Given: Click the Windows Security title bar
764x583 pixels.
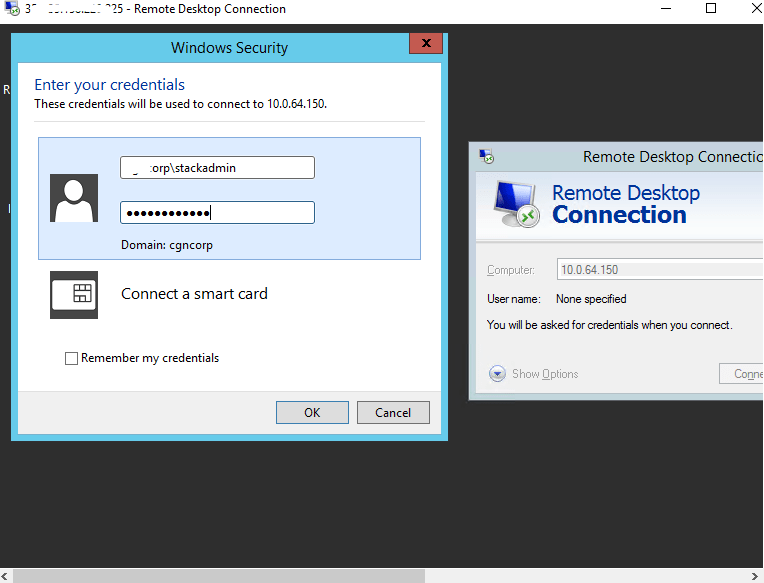Looking at the screenshot, I should 229,47.
